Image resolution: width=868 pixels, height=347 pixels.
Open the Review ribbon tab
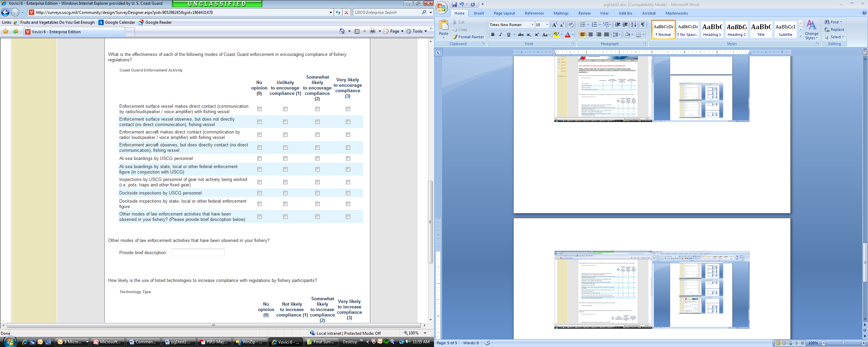[x=584, y=13]
